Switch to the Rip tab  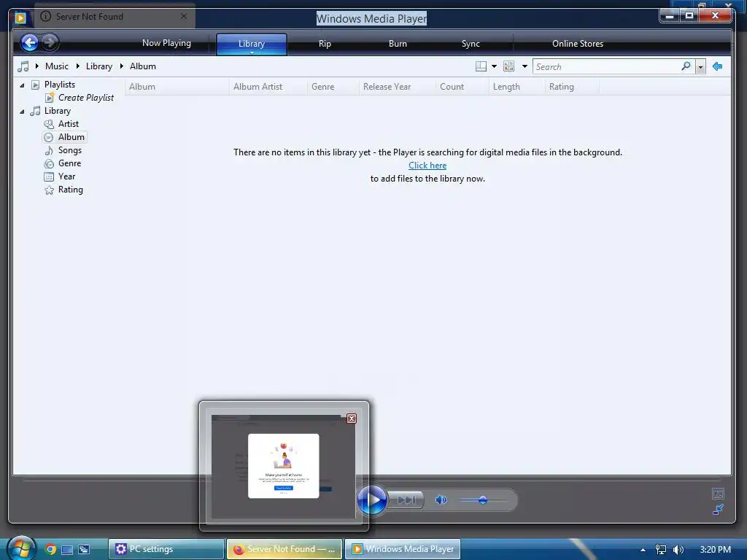pyautogui.click(x=325, y=44)
